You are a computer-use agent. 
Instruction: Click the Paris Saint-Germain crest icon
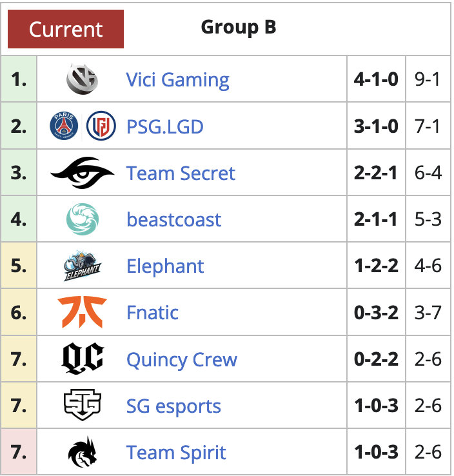[x=64, y=126]
